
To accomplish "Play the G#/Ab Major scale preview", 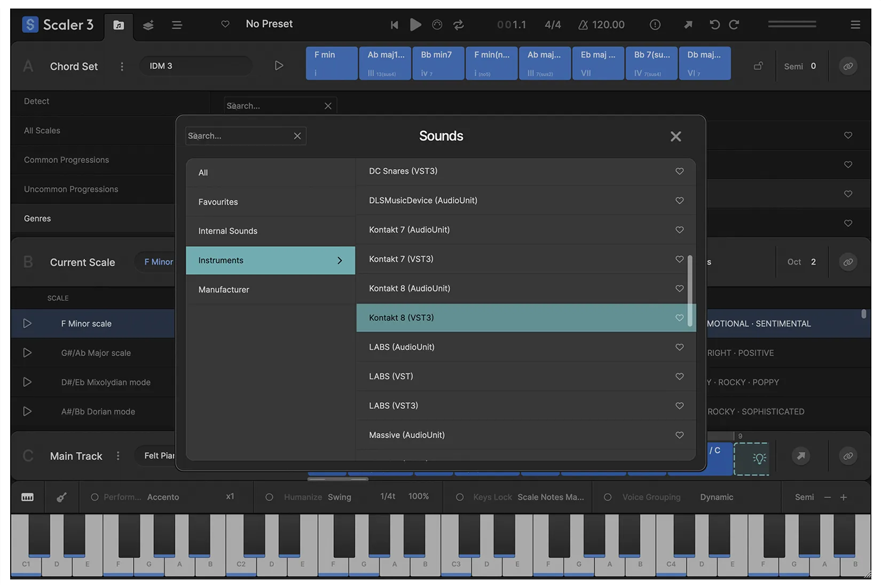I will (27, 353).
